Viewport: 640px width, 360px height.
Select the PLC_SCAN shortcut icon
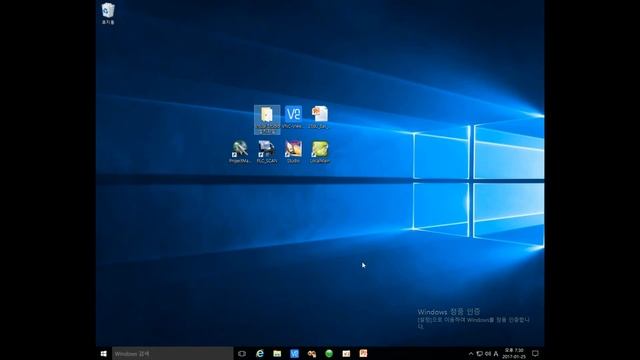coord(267,152)
